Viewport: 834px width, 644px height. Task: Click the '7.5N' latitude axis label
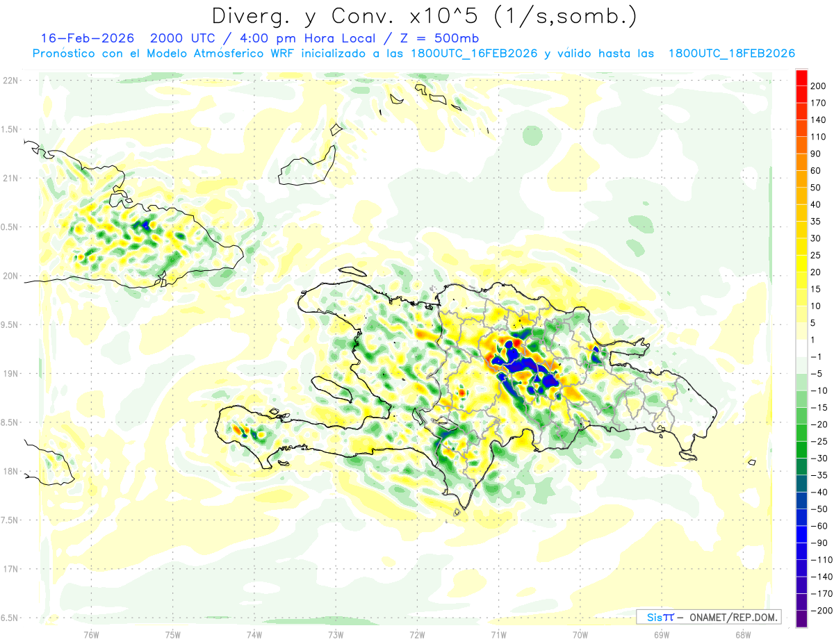(10, 520)
